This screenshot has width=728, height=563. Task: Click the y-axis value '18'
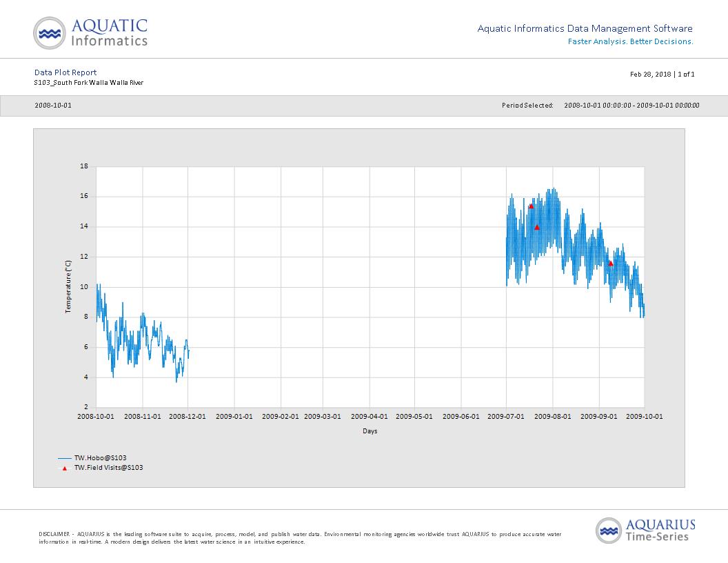(x=84, y=166)
